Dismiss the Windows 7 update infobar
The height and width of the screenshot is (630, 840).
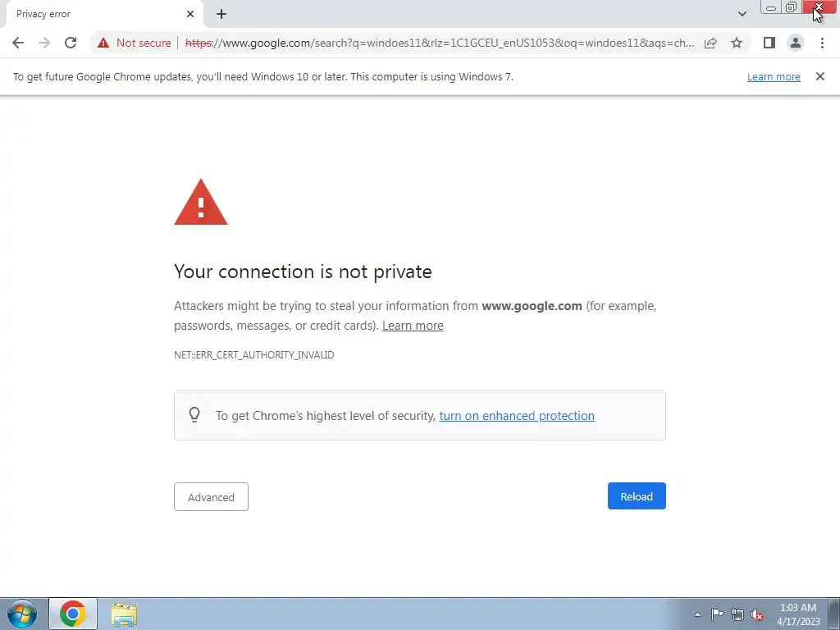pyautogui.click(x=820, y=76)
